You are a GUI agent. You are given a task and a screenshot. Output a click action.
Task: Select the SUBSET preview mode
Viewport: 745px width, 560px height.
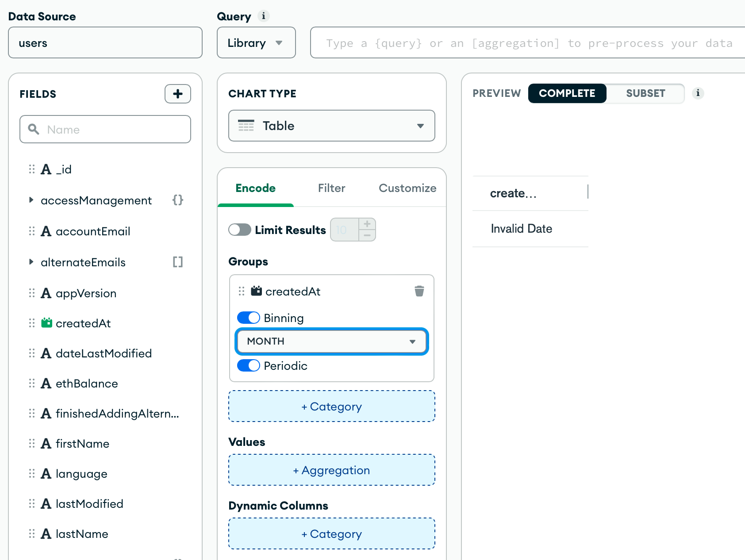(x=645, y=93)
